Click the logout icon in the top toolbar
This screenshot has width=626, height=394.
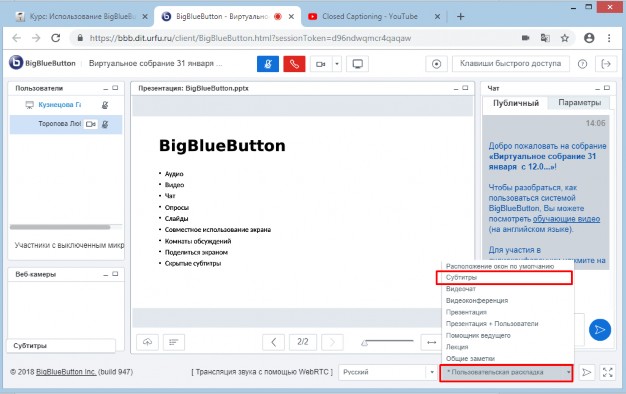[606, 64]
